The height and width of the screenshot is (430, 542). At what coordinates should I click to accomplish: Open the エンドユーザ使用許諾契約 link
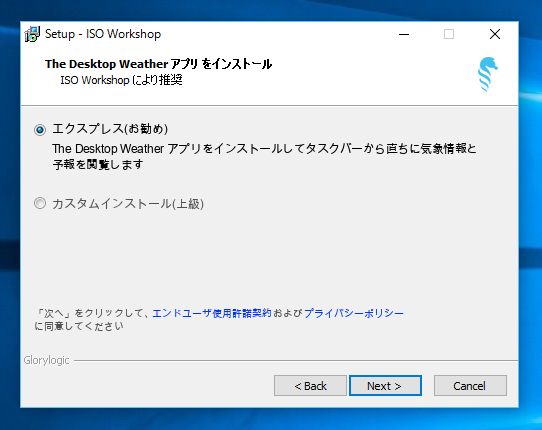pos(212,313)
